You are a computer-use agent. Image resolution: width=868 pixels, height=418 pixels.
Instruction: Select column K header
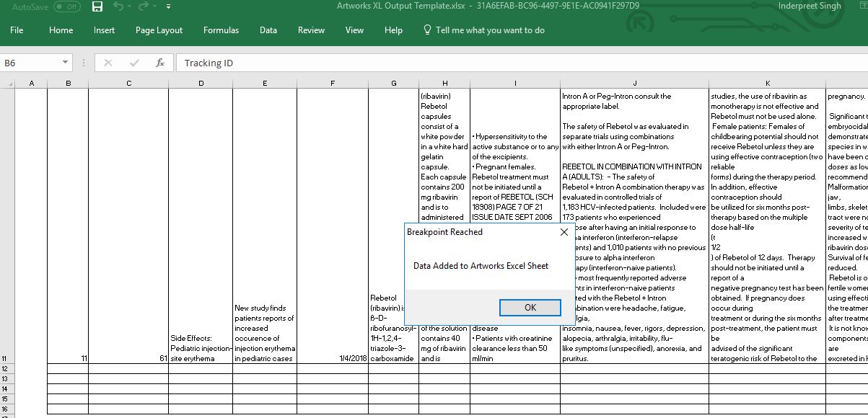(x=768, y=84)
